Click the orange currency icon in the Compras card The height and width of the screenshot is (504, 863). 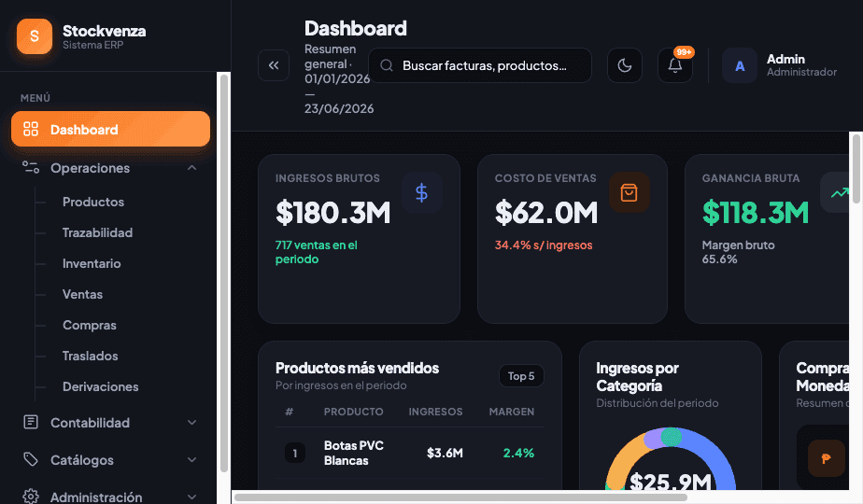coord(827,457)
